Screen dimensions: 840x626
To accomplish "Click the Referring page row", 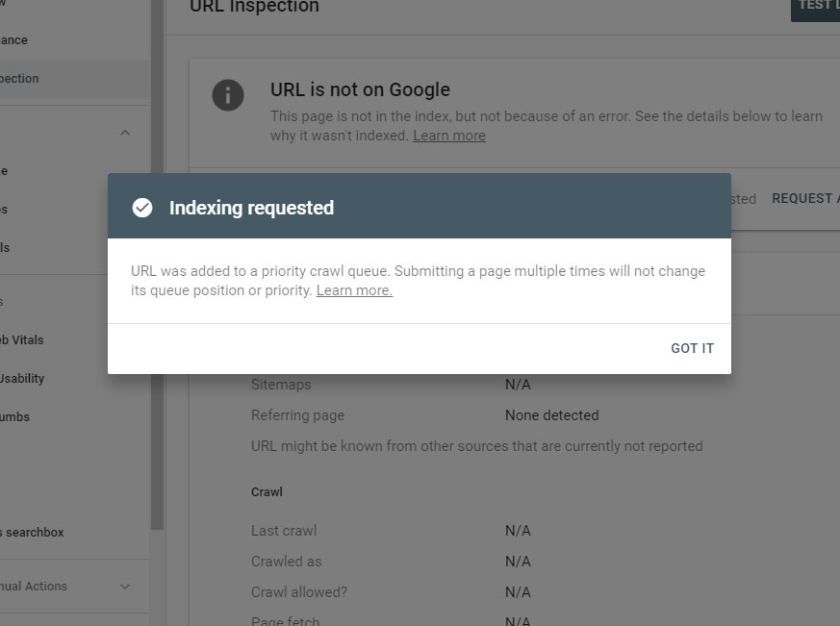I will coord(477,415).
